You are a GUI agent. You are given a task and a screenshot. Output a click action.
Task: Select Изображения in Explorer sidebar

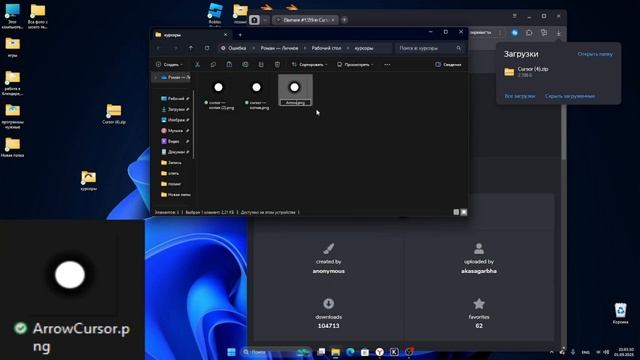[x=175, y=120]
